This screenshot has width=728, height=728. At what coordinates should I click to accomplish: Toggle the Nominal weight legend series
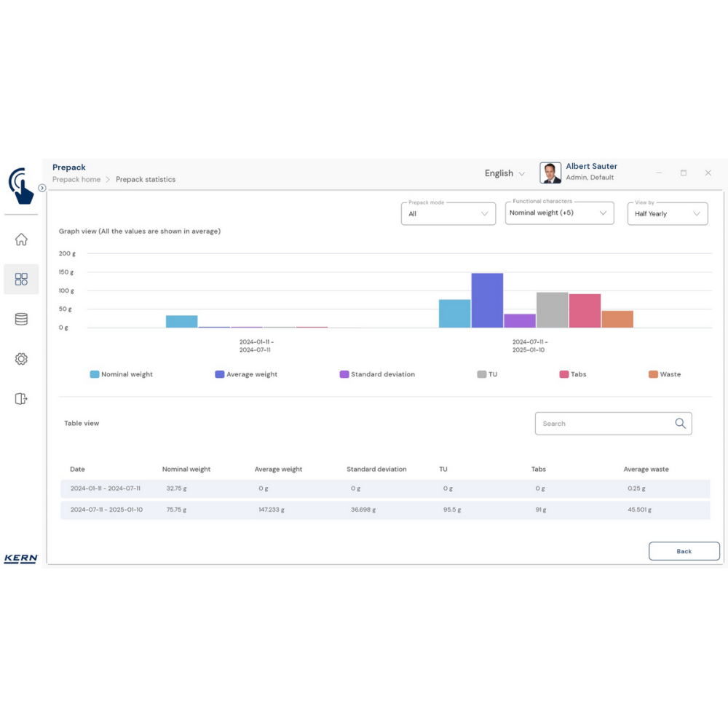pos(122,374)
